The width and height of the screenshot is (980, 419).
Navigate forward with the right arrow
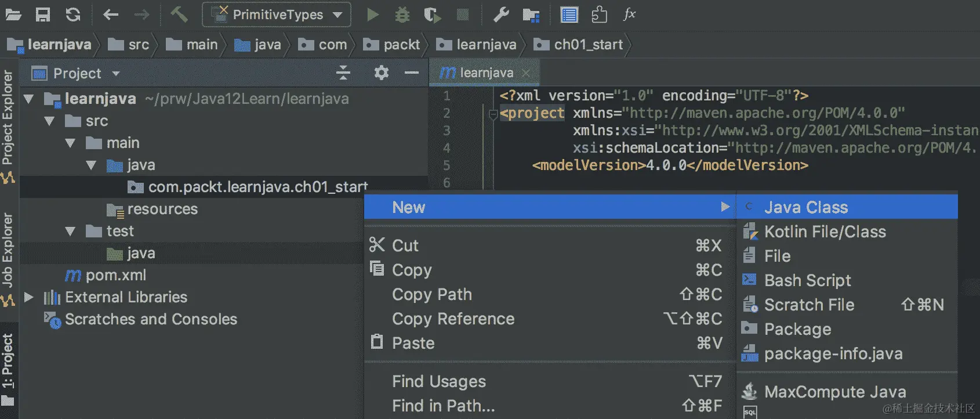[x=141, y=15]
